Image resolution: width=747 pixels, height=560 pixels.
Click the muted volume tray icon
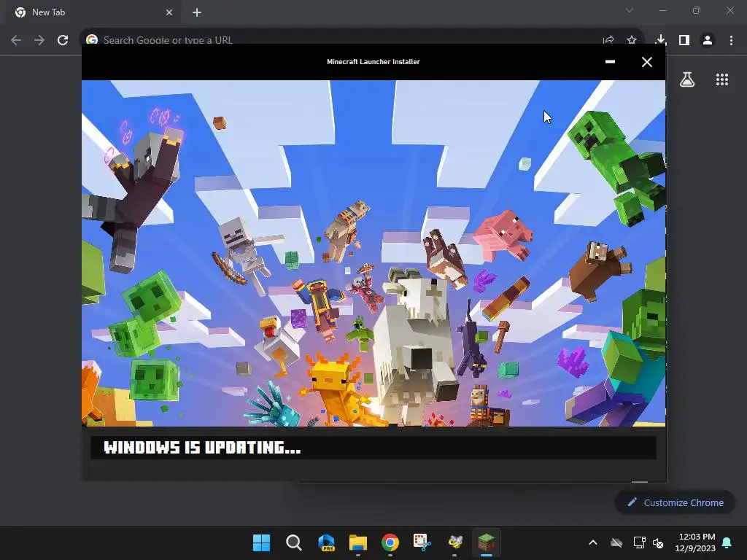[659, 542]
